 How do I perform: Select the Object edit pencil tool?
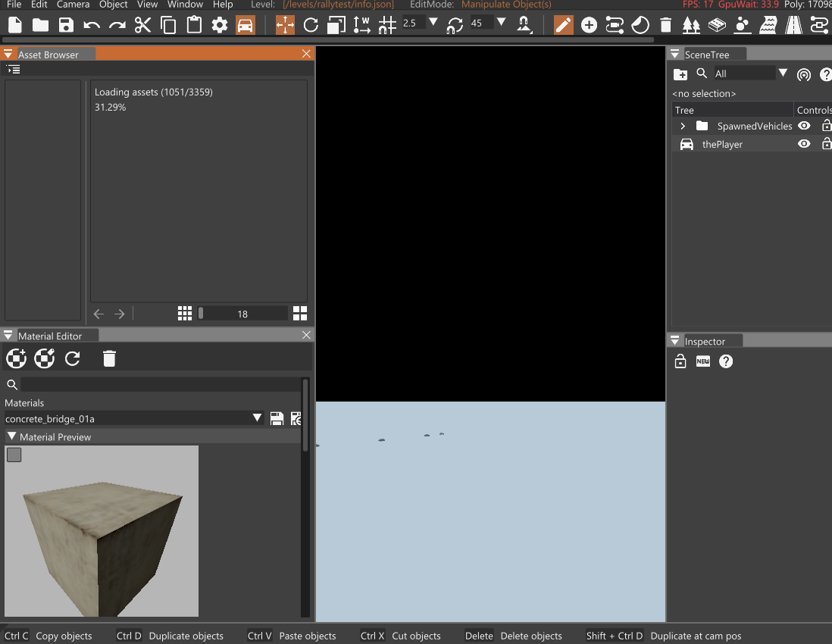coord(564,25)
